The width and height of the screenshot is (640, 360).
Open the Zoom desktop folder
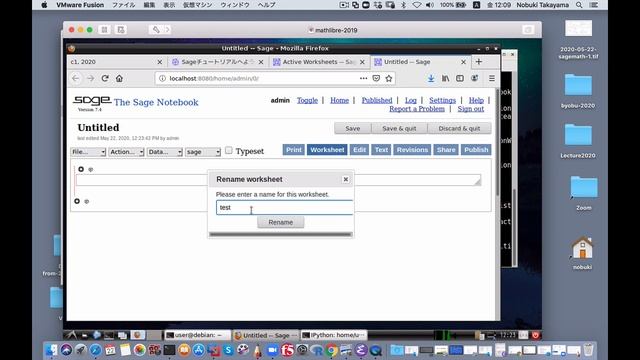click(584, 193)
